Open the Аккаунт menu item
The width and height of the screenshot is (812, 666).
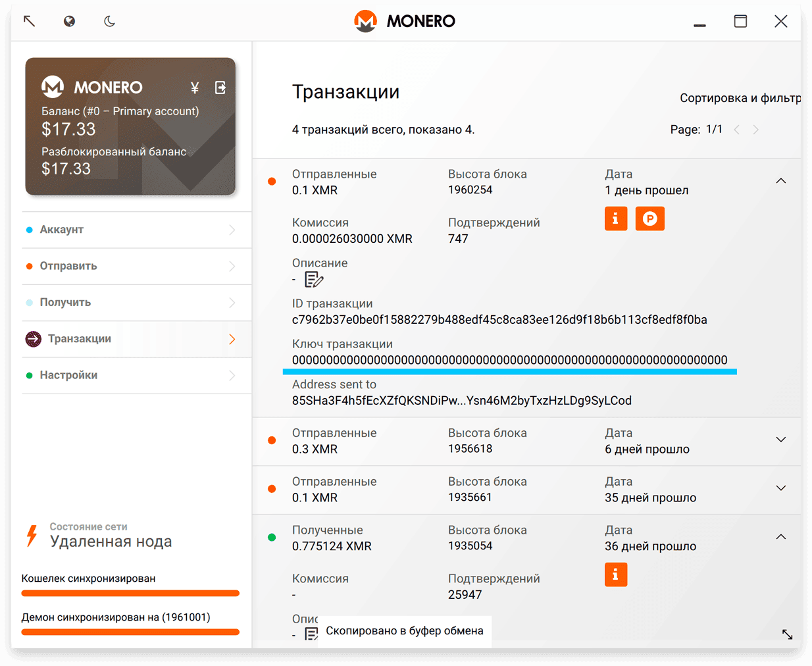(137, 230)
